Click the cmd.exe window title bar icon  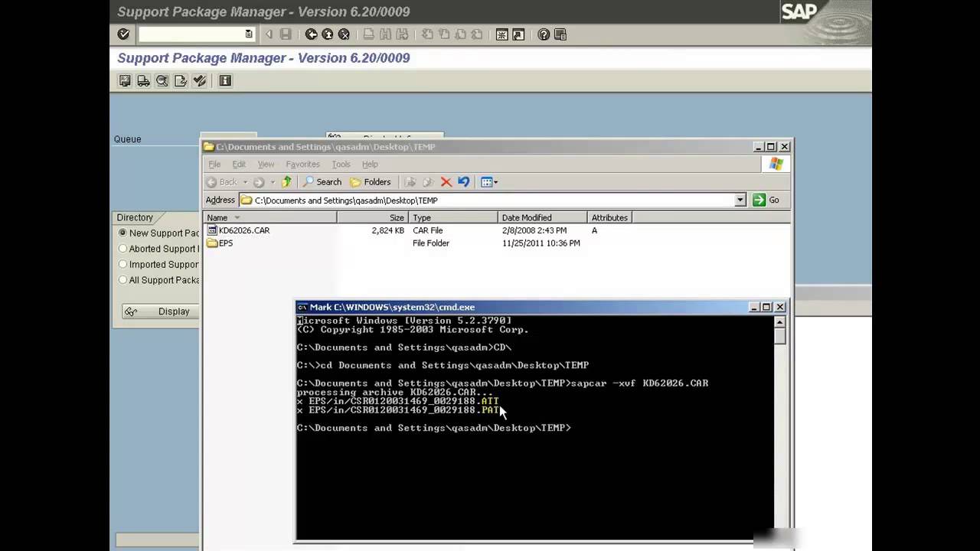click(x=302, y=307)
